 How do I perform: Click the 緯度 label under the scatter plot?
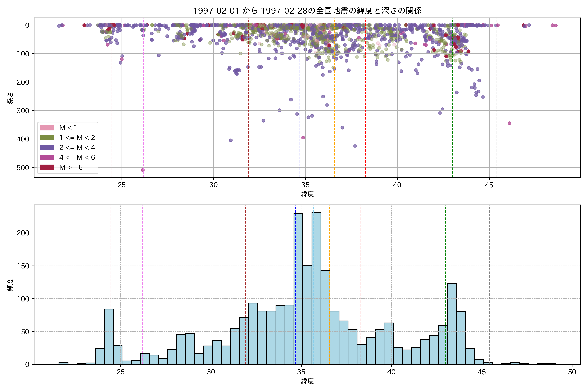point(307,194)
